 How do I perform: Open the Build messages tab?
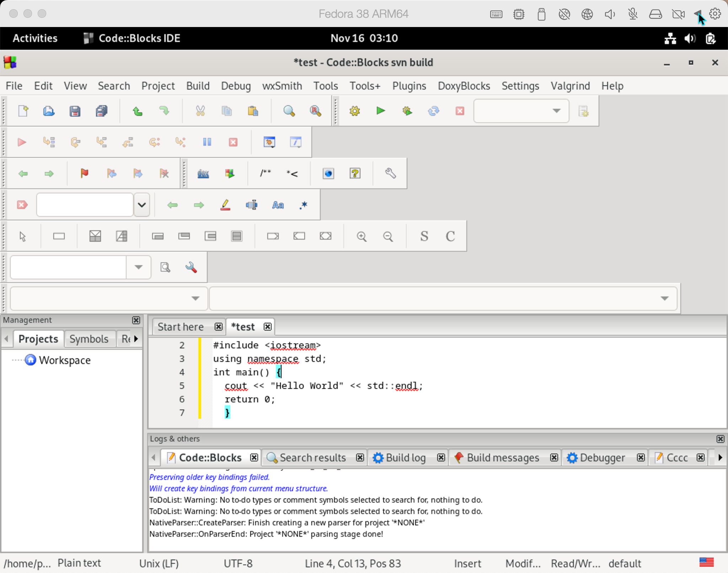(503, 458)
